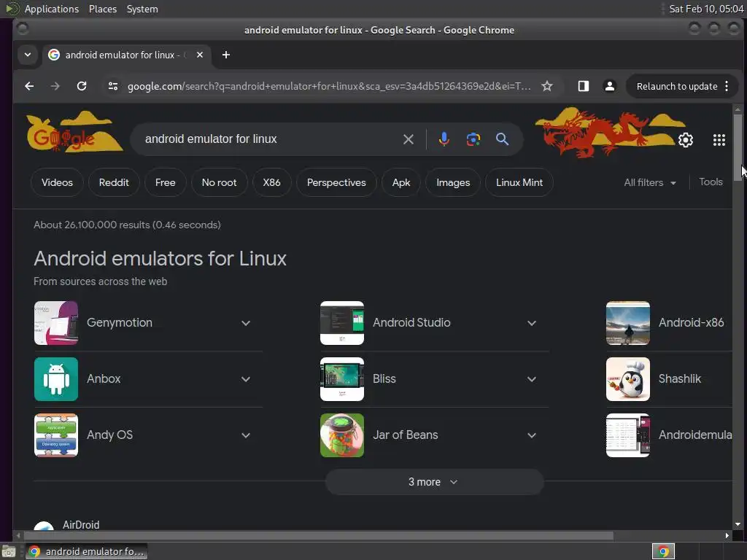Open the Shashlik penguin thumbnail
The height and width of the screenshot is (560, 747).
click(x=628, y=379)
